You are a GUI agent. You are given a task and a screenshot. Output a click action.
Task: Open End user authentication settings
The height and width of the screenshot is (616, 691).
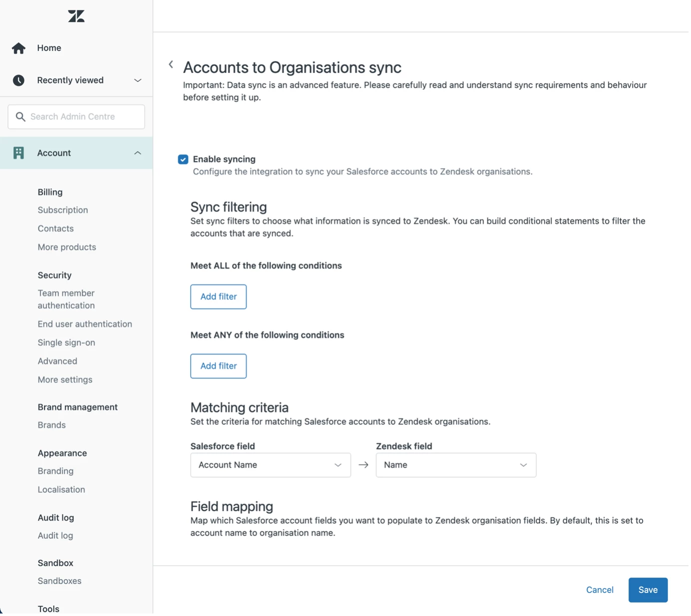pyautogui.click(x=85, y=324)
